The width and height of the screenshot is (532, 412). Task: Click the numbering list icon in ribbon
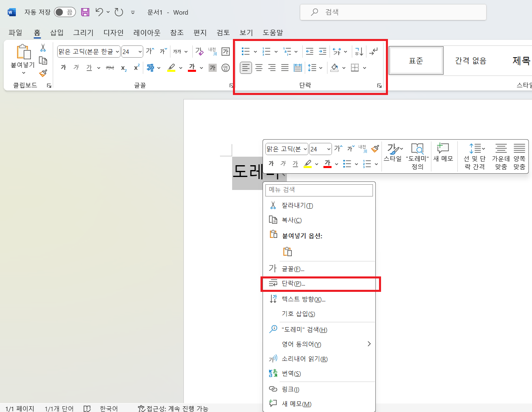(267, 52)
